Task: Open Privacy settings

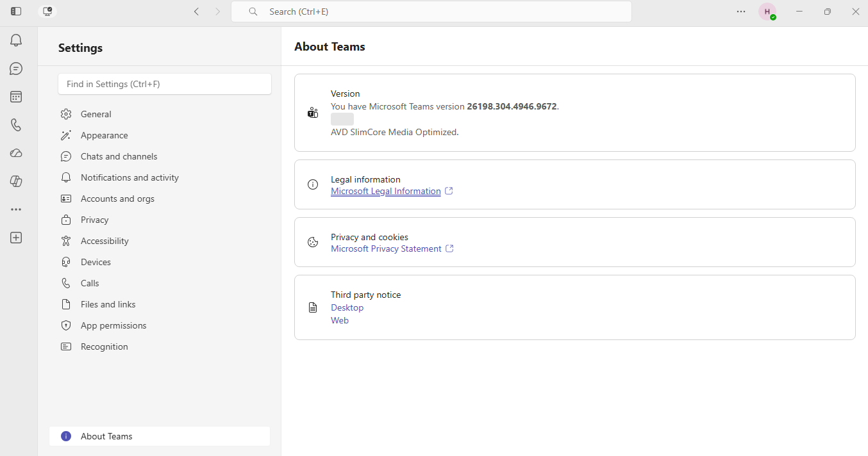Action: pyautogui.click(x=160, y=220)
